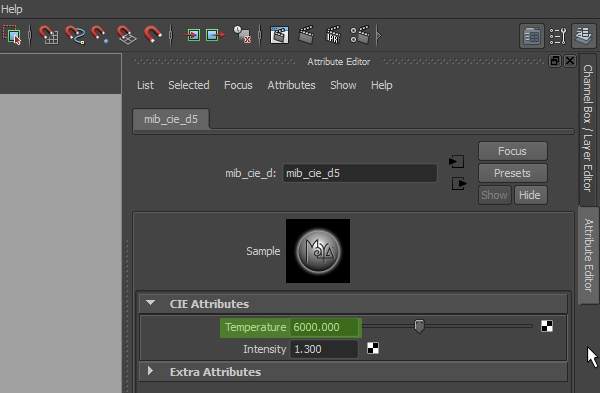Switch to Attribute Editor side tab
Image resolution: width=600 pixels, height=393 pixels.
tap(588, 255)
